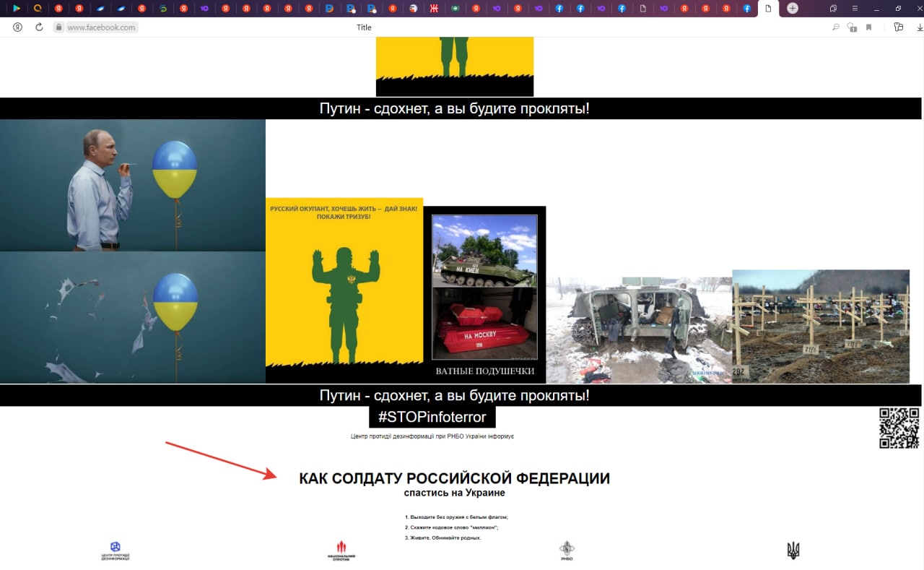This screenshot has height=570, width=924.
Task: Click the "ВАТНЫЕ ПОДУШЕЧКИ" image
Action: coord(484,295)
